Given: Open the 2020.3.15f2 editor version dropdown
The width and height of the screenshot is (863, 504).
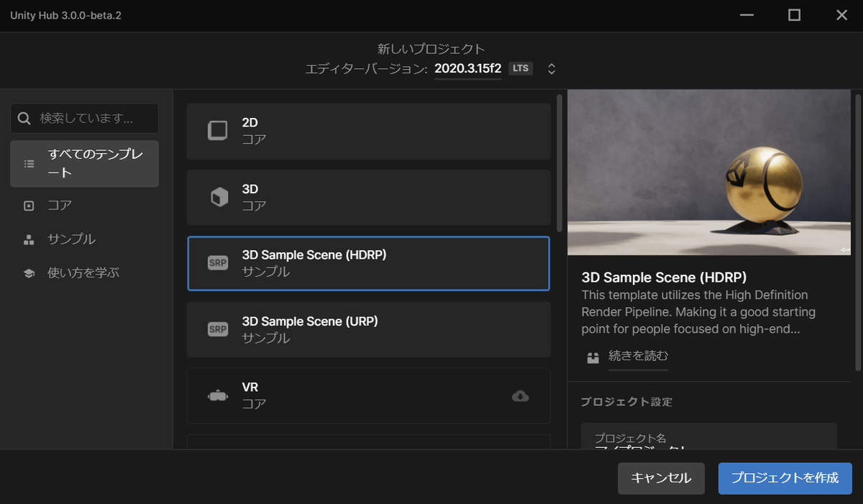Looking at the screenshot, I should (468, 69).
